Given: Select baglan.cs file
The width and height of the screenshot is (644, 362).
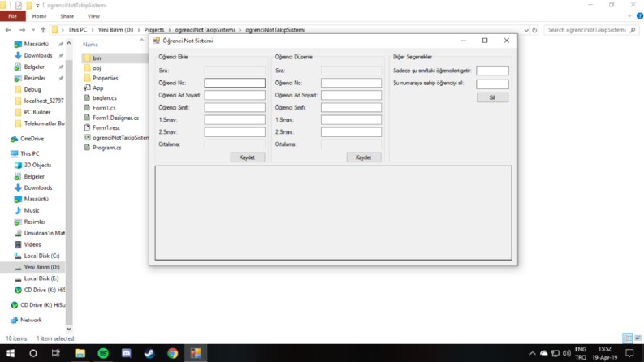Looking at the screenshot, I should pyautogui.click(x=104, y=98).
